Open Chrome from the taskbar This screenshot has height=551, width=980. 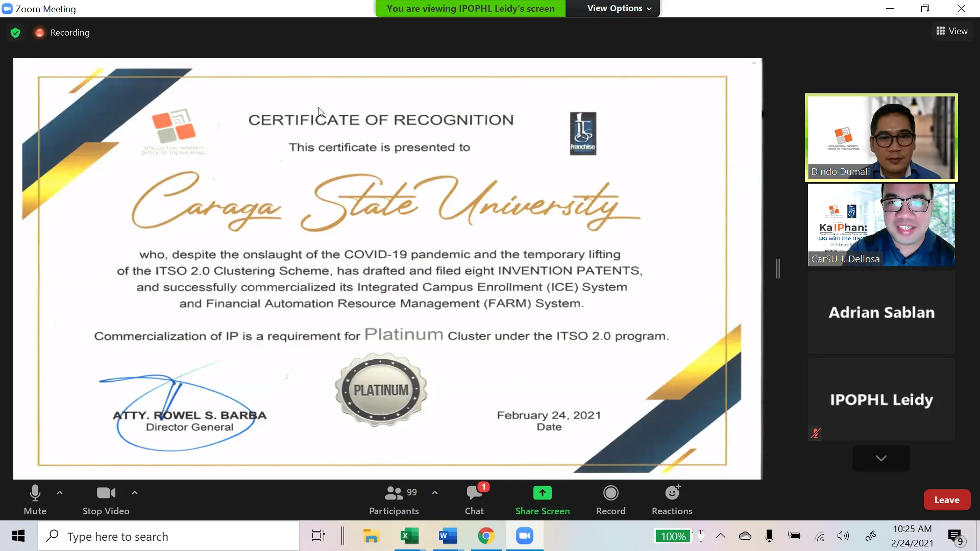pos(486,536)
